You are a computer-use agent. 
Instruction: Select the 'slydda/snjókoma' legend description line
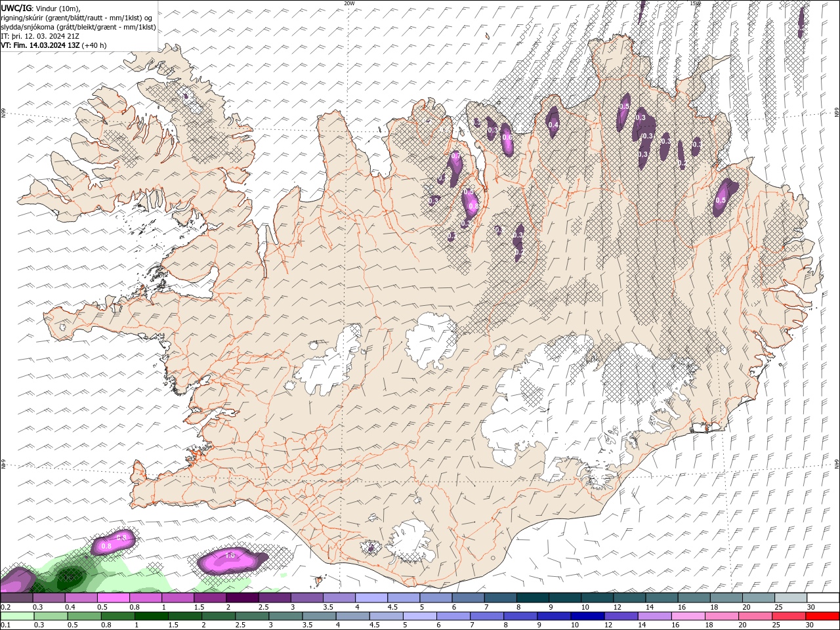click(79, 27)
